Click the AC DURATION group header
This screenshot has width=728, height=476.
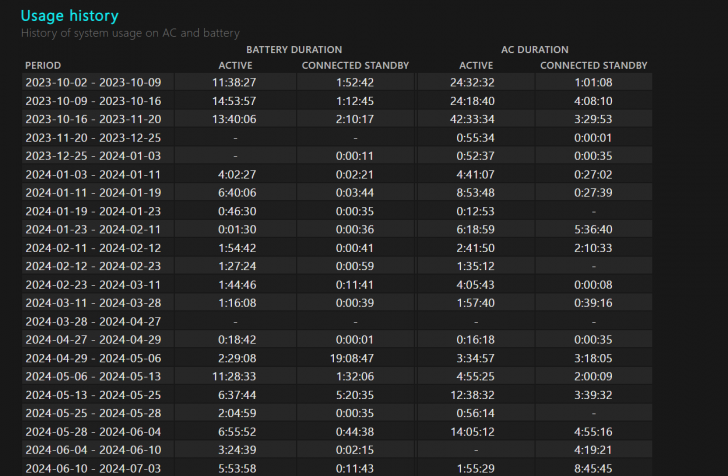point(535,49)
